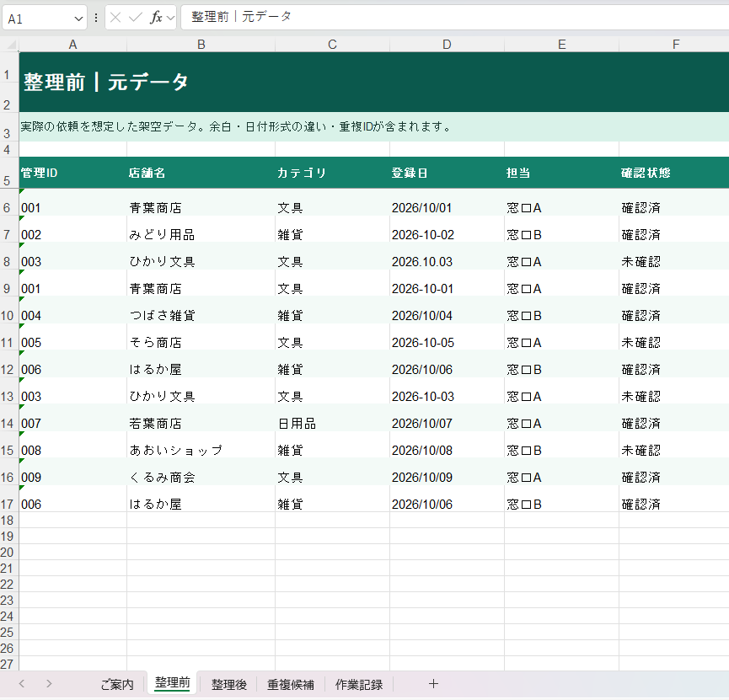The image size is (729, 700).
Task: Click the 店舗名 header cell
Action: click(x=201, y=173)
